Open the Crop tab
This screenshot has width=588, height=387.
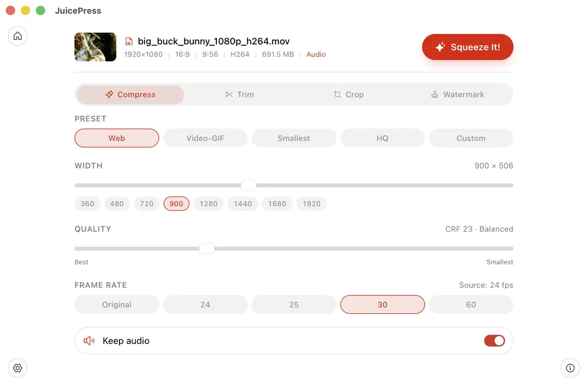point(348,95)
